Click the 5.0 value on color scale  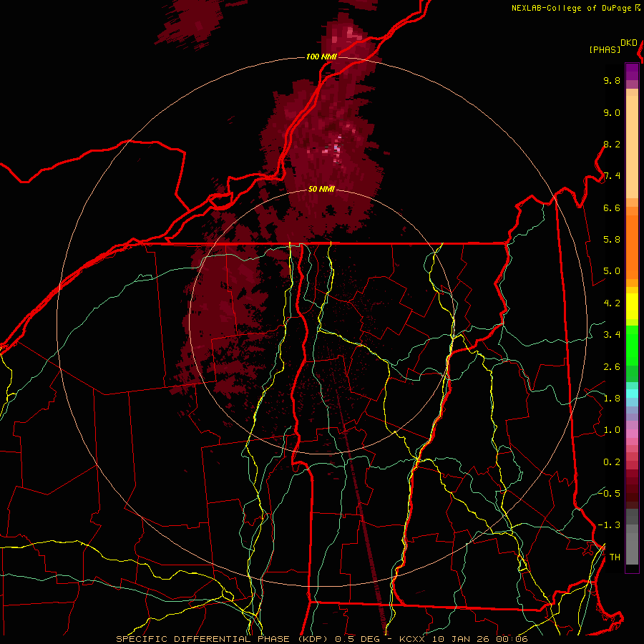(612, 271)
